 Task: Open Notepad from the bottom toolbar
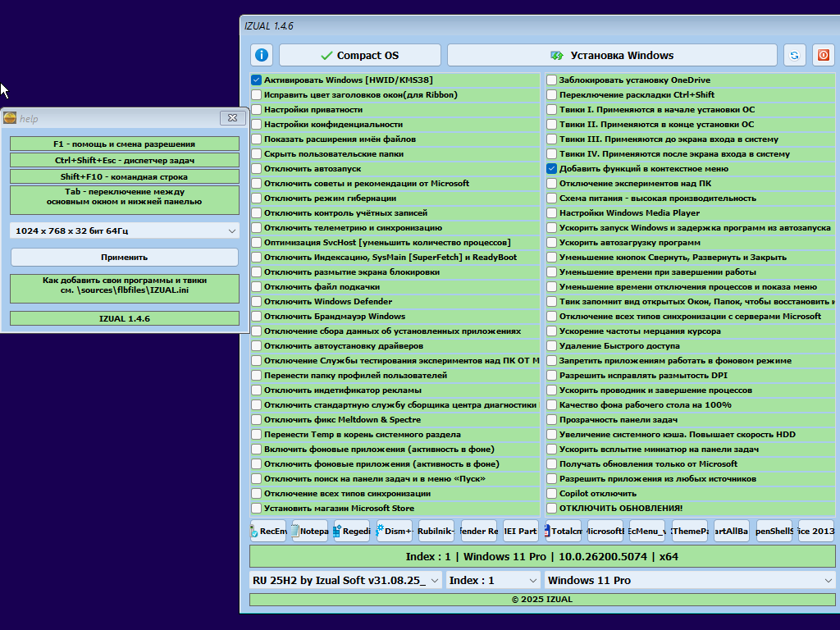tap(309, 531)
